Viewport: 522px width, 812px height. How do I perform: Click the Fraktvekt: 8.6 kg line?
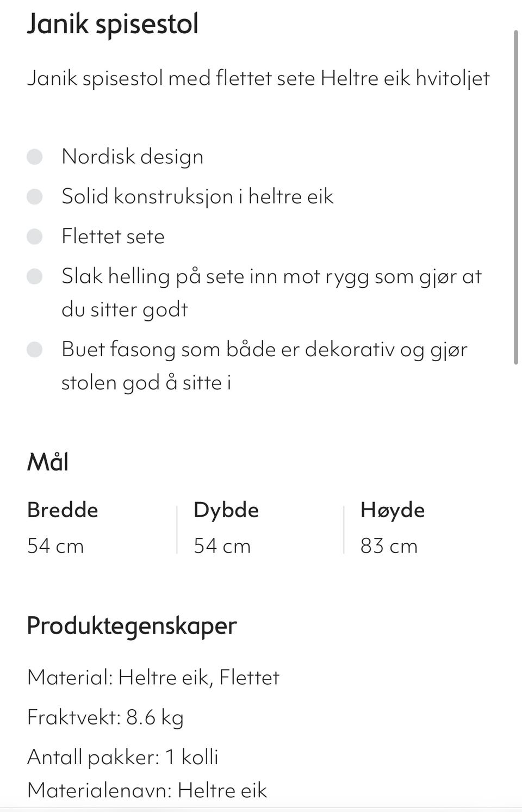coord(105,717)
